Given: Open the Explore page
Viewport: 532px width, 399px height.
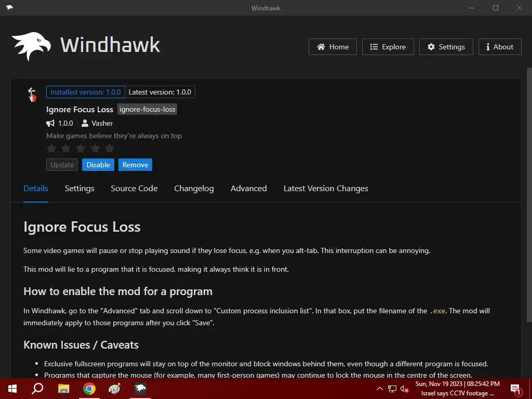Looking at the screenshot, I should (x=388, y=47).
